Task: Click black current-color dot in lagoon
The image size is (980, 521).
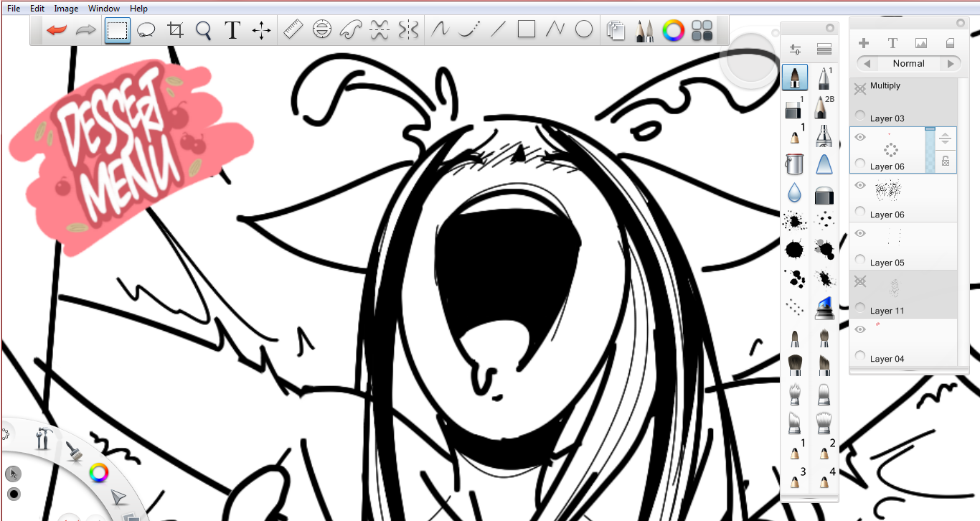Action: pos(13,494)
